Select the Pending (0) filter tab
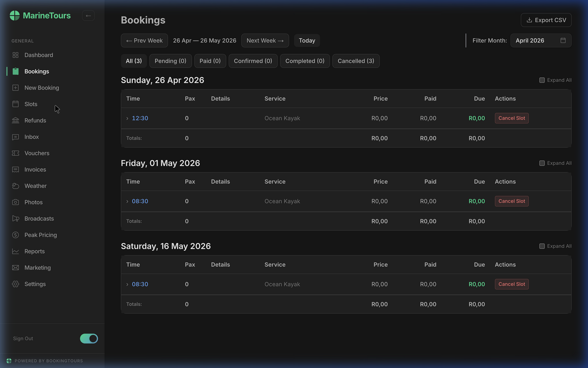The height and width of the screenshot is (368, 588). pos(170,61)
